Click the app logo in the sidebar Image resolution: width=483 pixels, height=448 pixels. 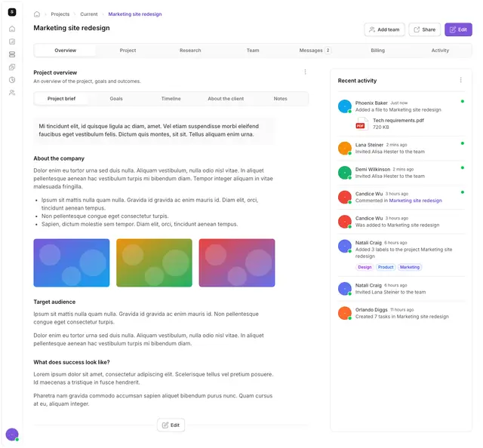coord(12,12)
